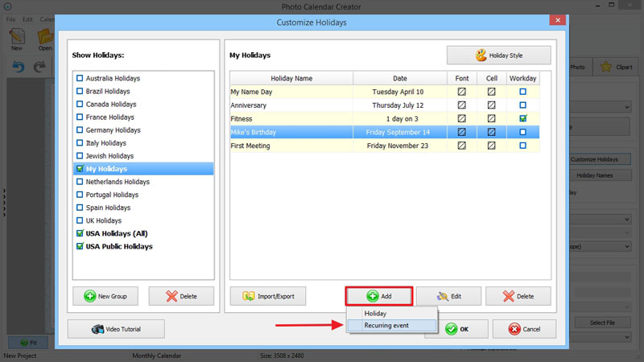644x362 pixels.
Task: Open Font style icon for Fitness
Action: 461,118
